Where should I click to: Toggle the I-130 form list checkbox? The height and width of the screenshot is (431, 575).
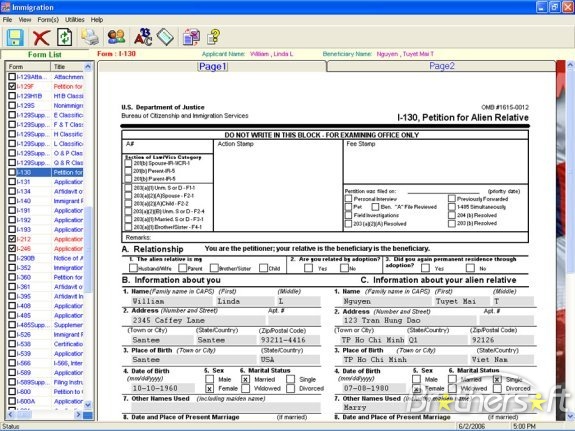(12, 172)
